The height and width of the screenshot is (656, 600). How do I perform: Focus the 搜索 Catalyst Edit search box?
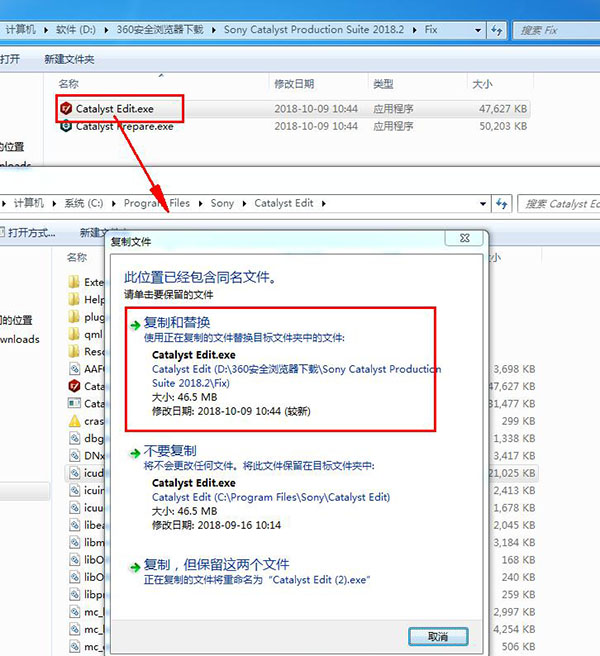559,204
